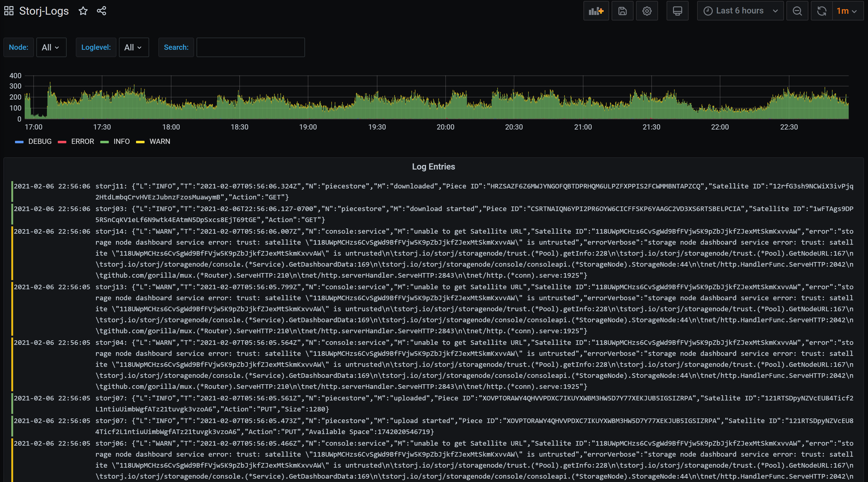Toggle ERROR series in legend
Viewport: 868px width, 482px height.
83,141
